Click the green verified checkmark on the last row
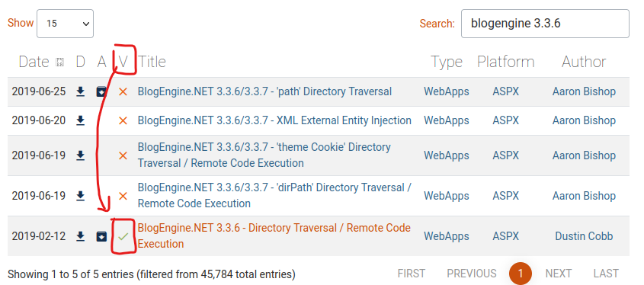The image size is (644, 285). pos(123,236)
